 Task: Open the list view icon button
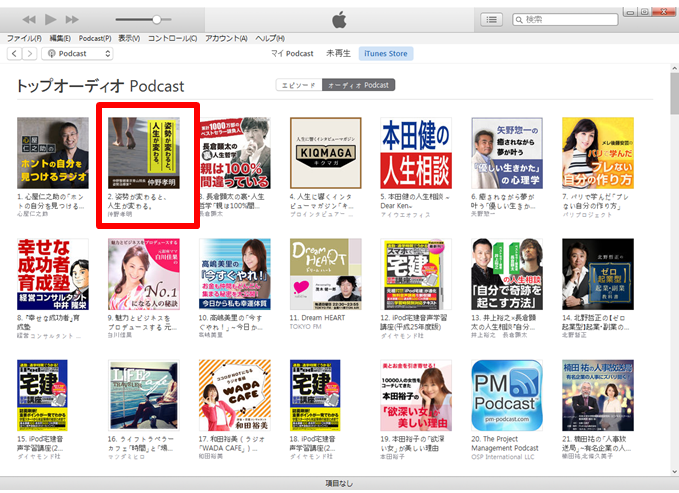[491, 19]
